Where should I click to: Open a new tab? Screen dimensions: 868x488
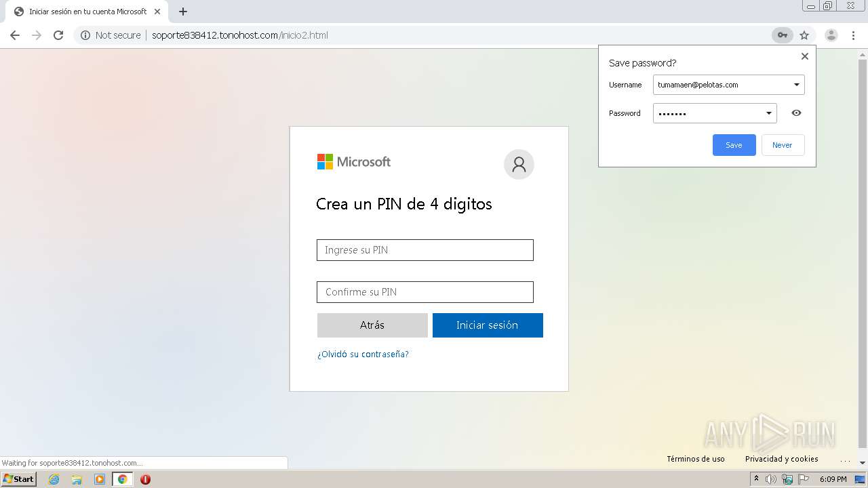183,12
